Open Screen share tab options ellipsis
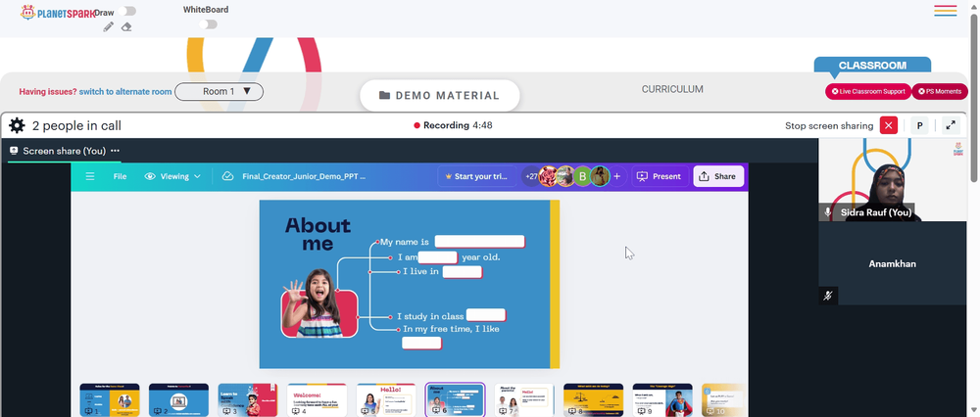This screenshot has width=980, height=417. coord(115,151)
